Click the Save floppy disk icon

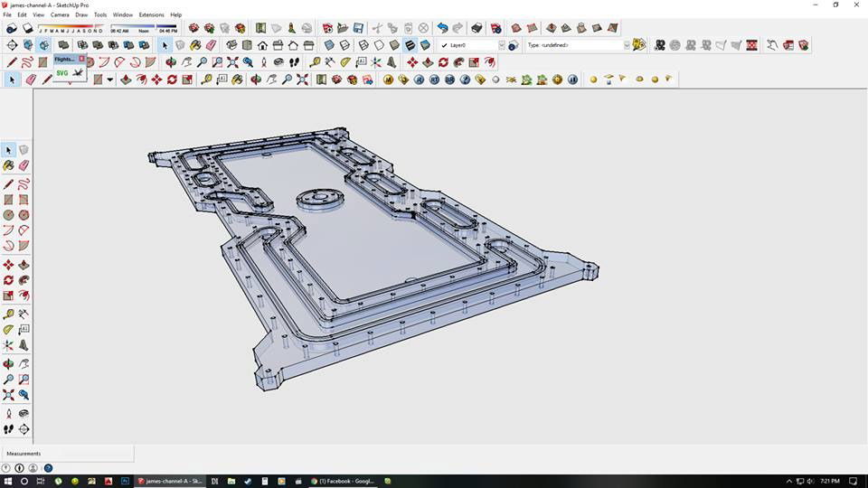pos(358,28)
